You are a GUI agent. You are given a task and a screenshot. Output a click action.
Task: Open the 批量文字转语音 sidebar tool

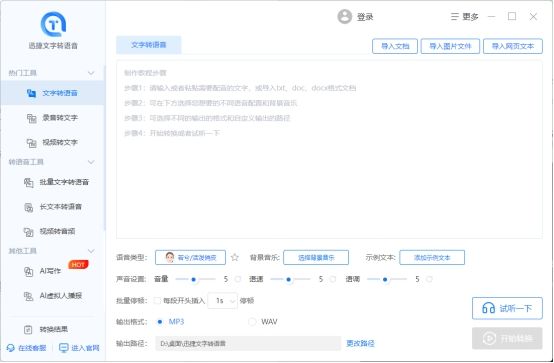coord(52,182)
